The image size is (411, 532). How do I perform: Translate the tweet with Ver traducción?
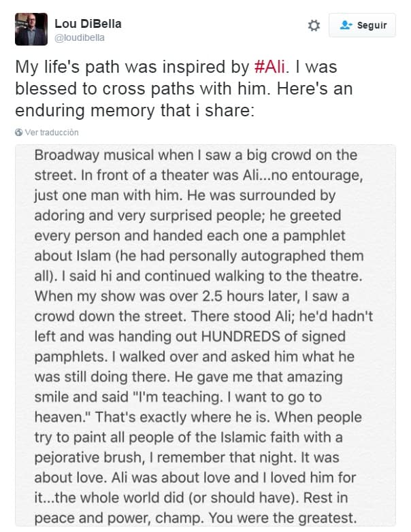(x=52, y=132)
